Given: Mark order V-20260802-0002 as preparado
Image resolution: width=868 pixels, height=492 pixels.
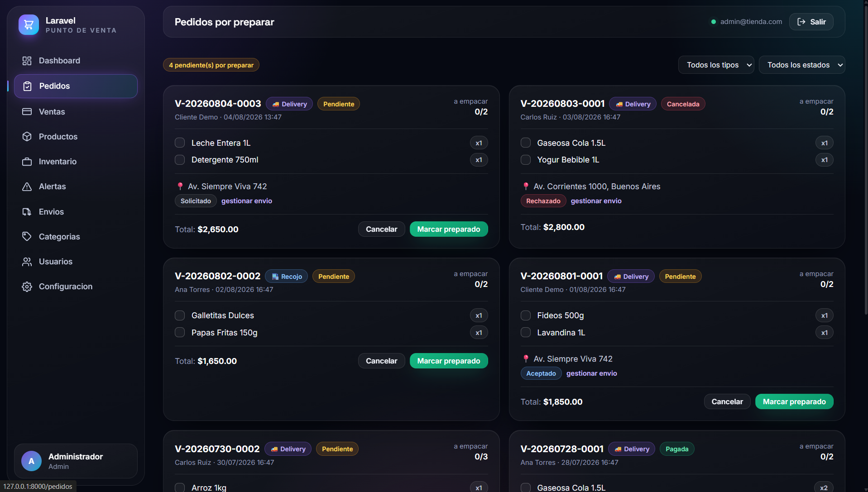Looking at the screenshot, I should coord(449,361).
